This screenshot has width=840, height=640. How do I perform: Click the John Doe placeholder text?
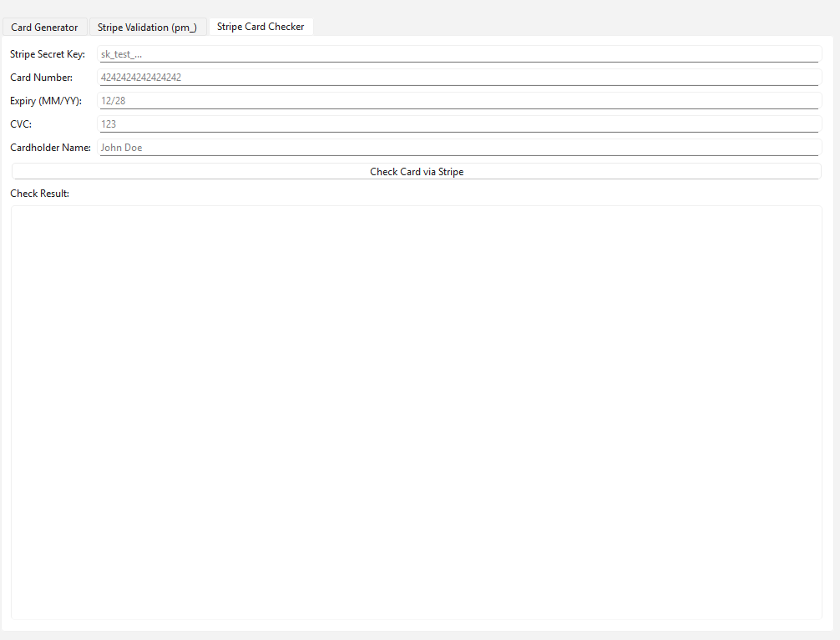(x=121, y=148)
